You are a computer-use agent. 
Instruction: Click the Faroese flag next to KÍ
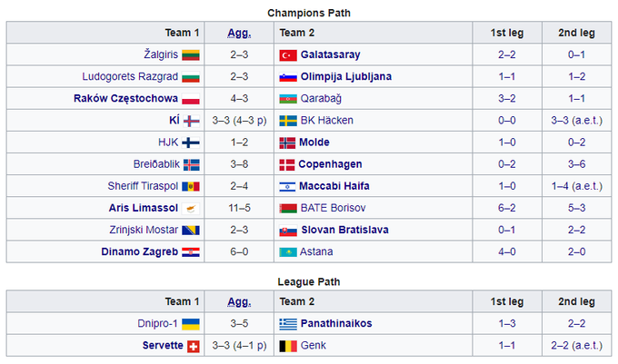191,121
